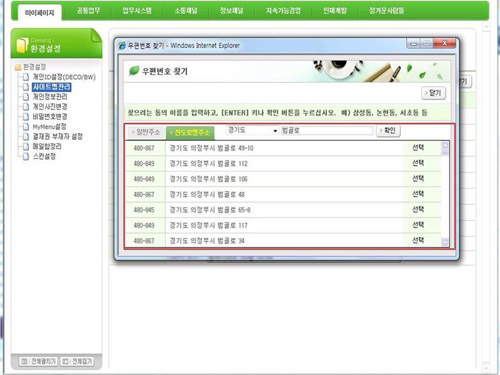
Task: Click the yellow folder icon in 환경설정 header
Action: (x=22, y=45)
